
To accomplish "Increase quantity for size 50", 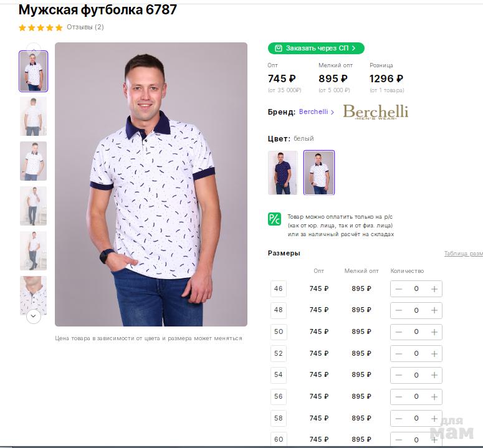I will tap(434, 332).
